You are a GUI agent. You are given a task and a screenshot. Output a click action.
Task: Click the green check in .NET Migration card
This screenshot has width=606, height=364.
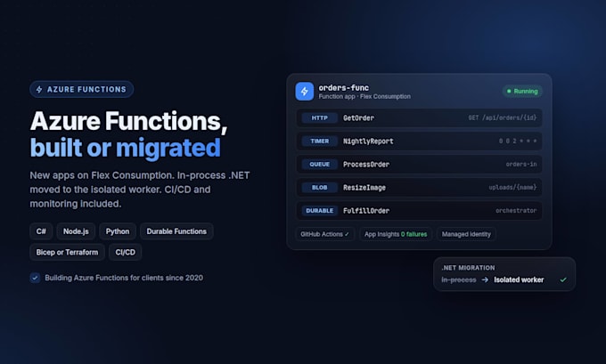point(563,279)
